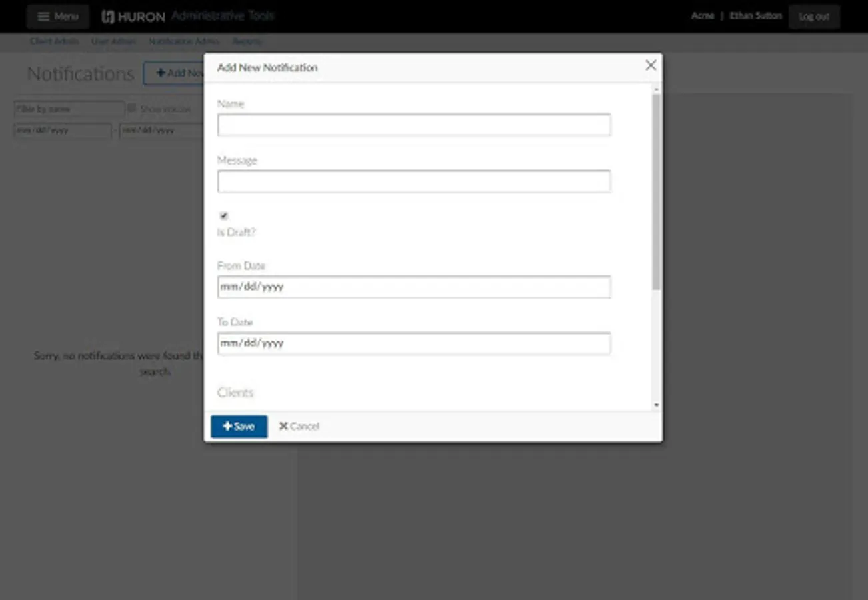Open the hamburger Menu button
The image size is (868, 600).
pyautogui.click(x=58, y=17)
